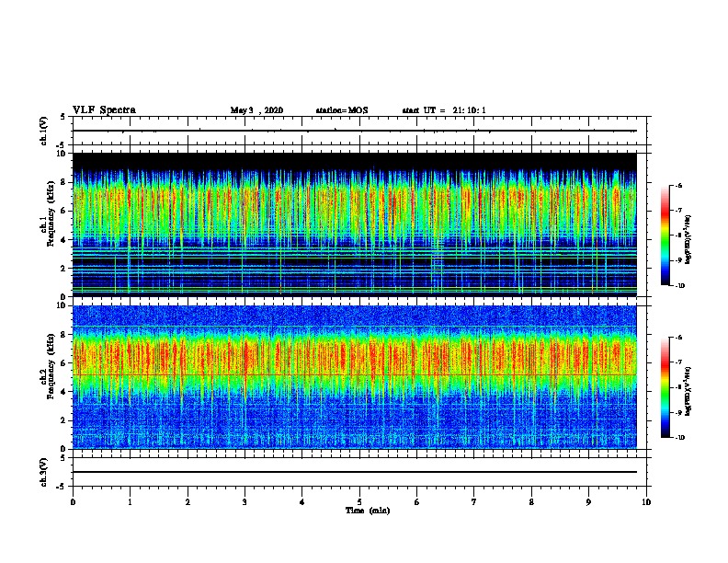Click the 'VLF Spectra' plot title

pyautogui.click(x=104, y=110)
